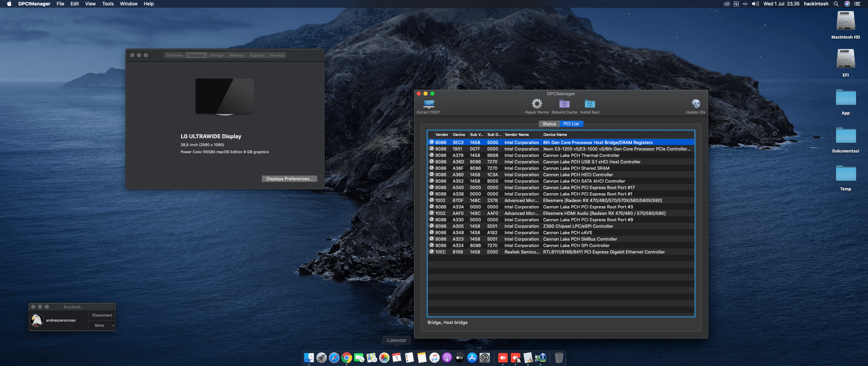Sort by the Device Name column header
Viewport: 868px width, 366px height.
pos(617,135)
